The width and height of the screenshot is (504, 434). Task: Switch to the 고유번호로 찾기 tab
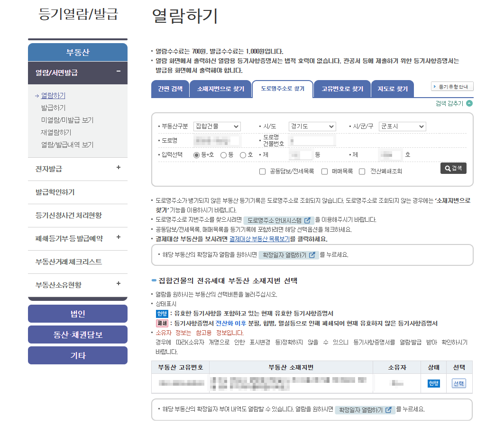click(x=342, y=89)
